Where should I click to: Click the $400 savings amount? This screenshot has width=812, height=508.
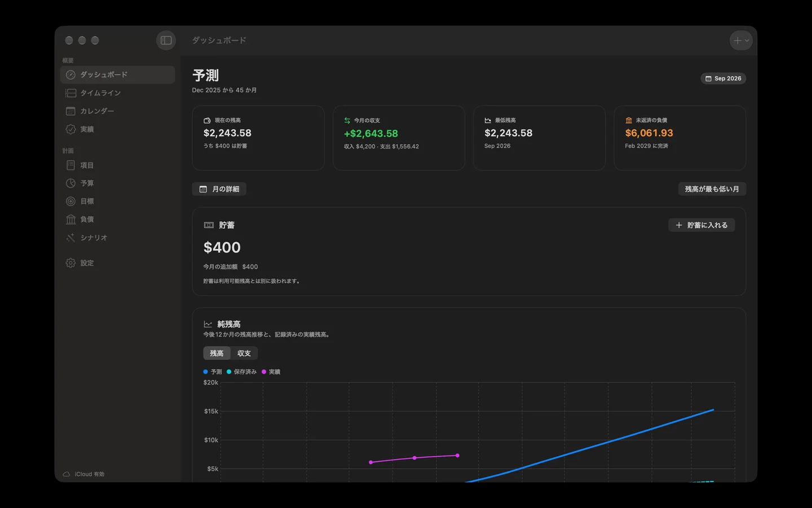coord(222,247)
